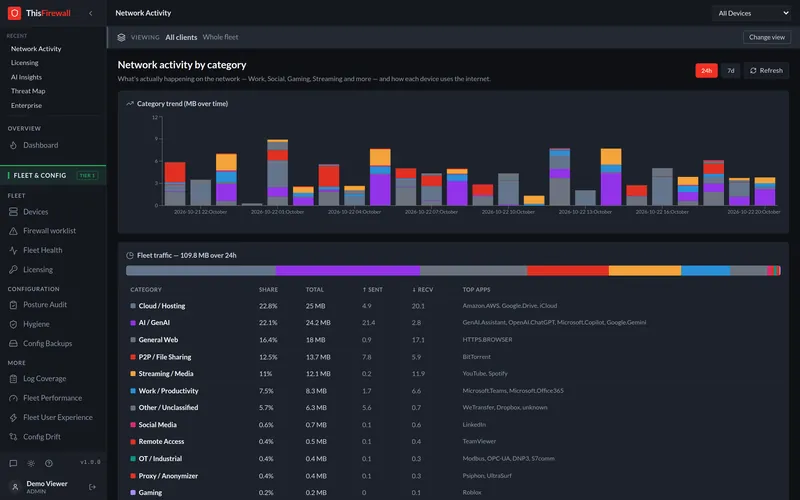Click the Whole fleet label in viewing bar
The image size is (800, 500).
(x=220, y=37)
